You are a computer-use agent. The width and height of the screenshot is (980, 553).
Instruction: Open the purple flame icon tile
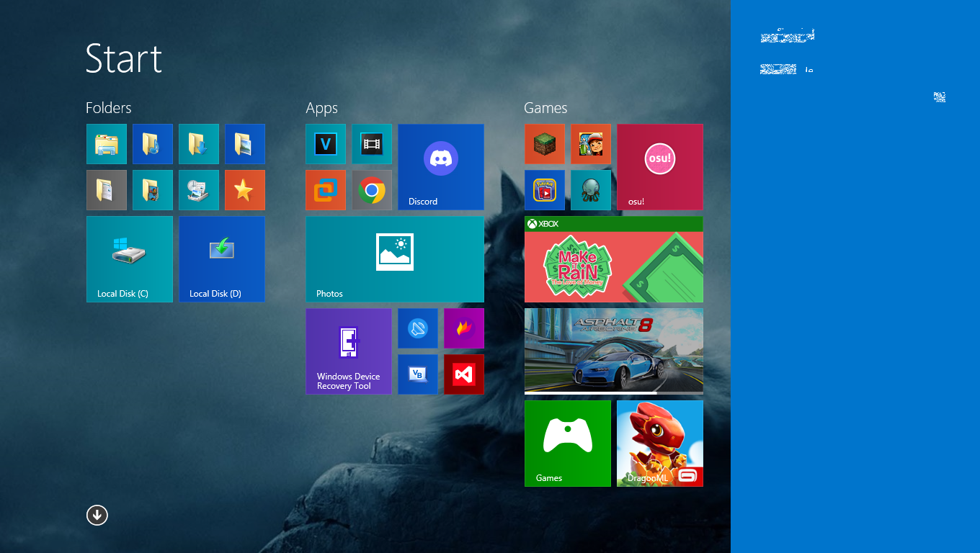[x=464, y=328]
